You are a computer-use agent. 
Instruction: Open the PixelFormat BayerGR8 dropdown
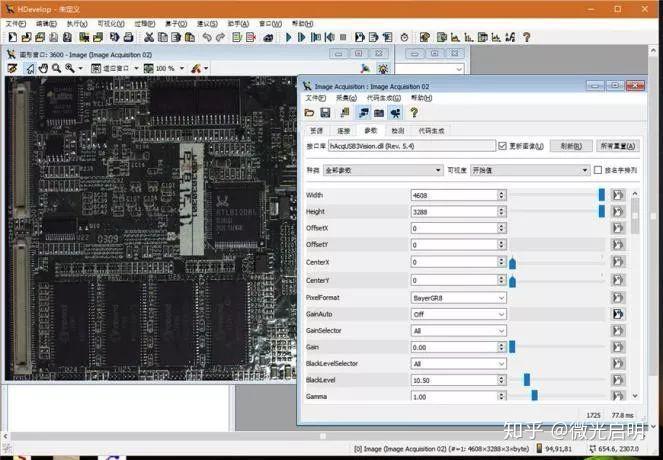click(x=458, y=297)
